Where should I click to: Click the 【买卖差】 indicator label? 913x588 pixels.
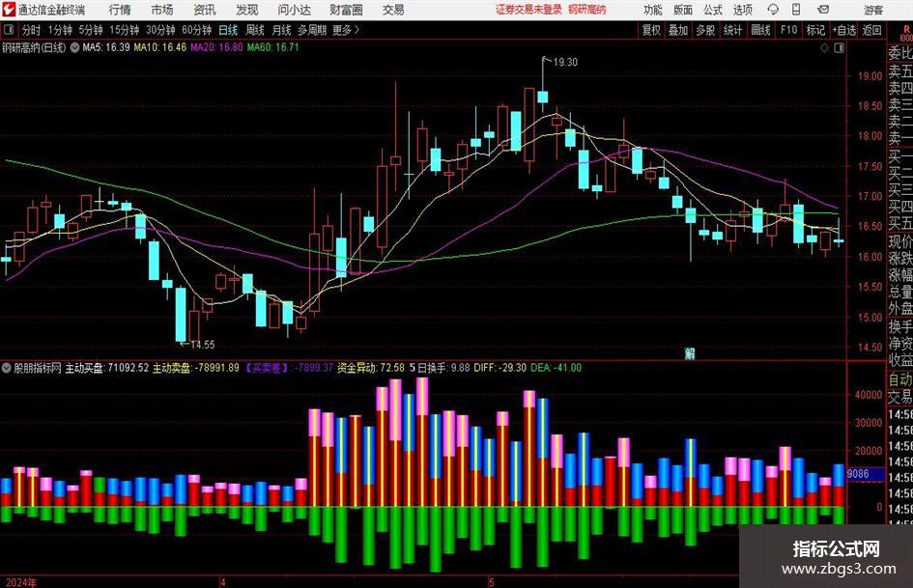tap(267, 368)
